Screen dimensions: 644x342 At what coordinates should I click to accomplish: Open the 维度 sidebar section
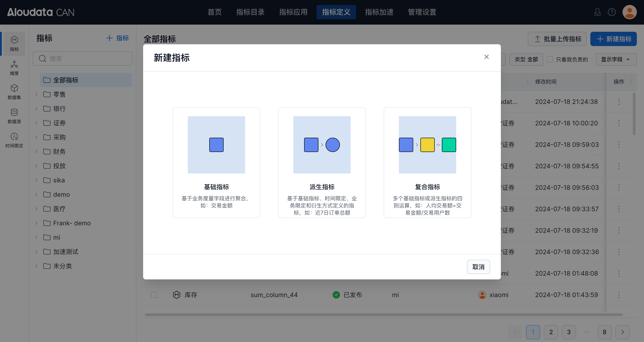coord(14,68)
